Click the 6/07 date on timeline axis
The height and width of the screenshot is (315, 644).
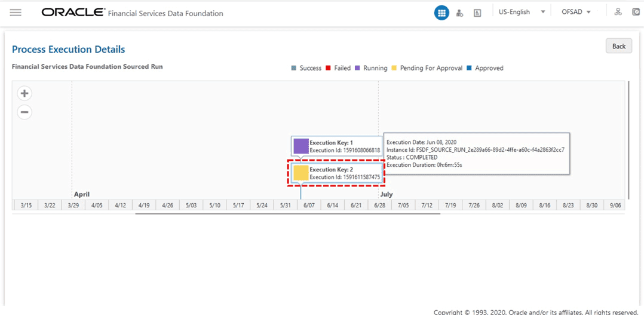click(x=309, y=205)
